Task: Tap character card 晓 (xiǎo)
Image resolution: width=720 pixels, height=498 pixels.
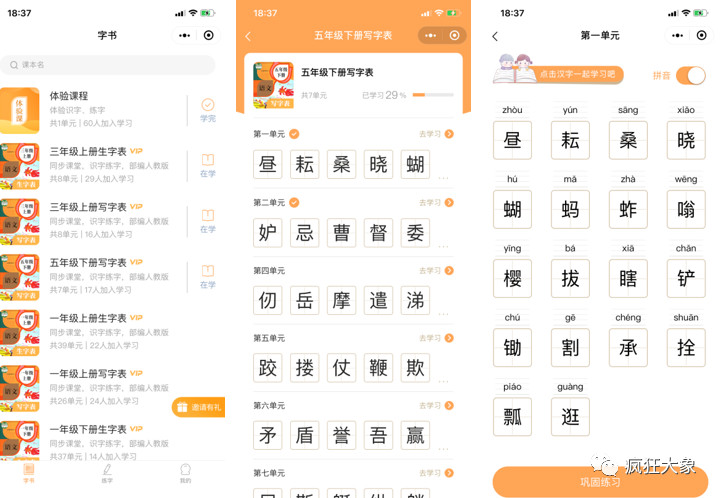Action: coord(686,140)
